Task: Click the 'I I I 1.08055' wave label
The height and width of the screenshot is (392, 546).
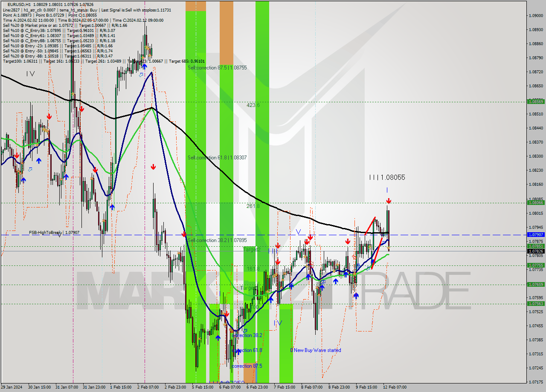Action: (x=387, y=177)
